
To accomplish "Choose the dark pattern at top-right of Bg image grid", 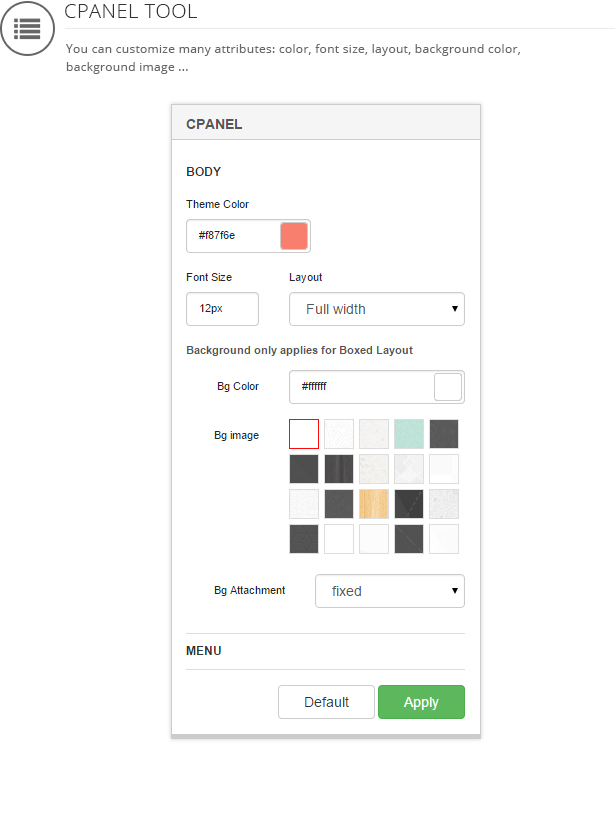I will (444, 434).
